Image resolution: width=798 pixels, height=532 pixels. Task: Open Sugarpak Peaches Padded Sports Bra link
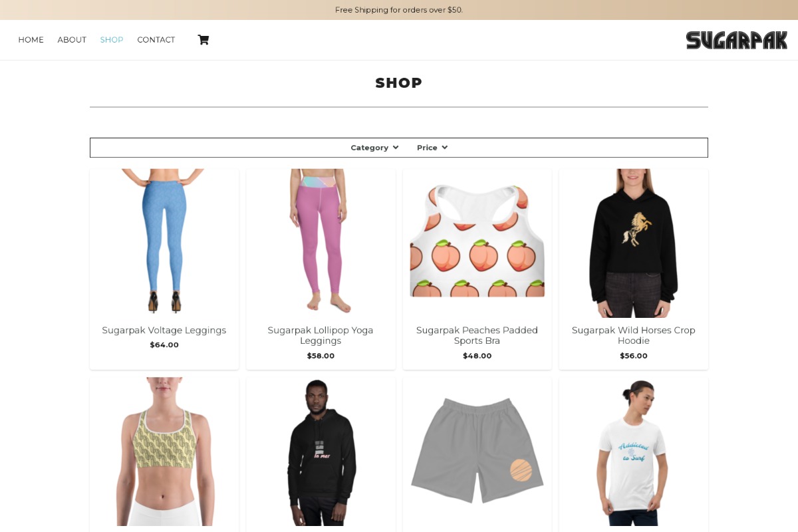coord(477,335)
